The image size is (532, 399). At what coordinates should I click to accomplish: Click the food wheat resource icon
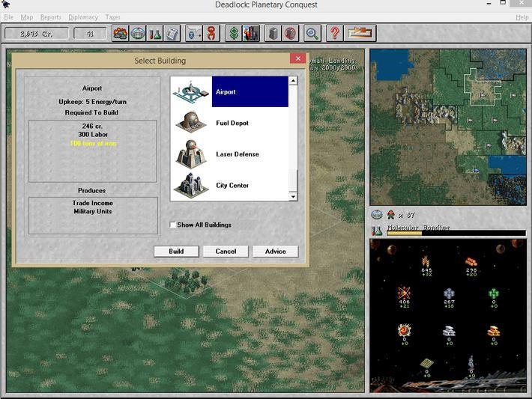426,262
